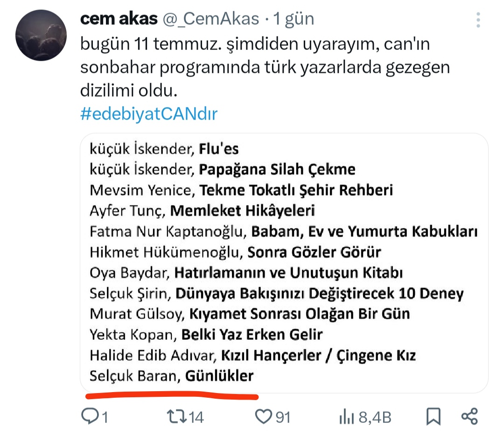Screen dimensions: 504x436
Task: Open the 1 gün timestamp
Action: pos(294,19)
